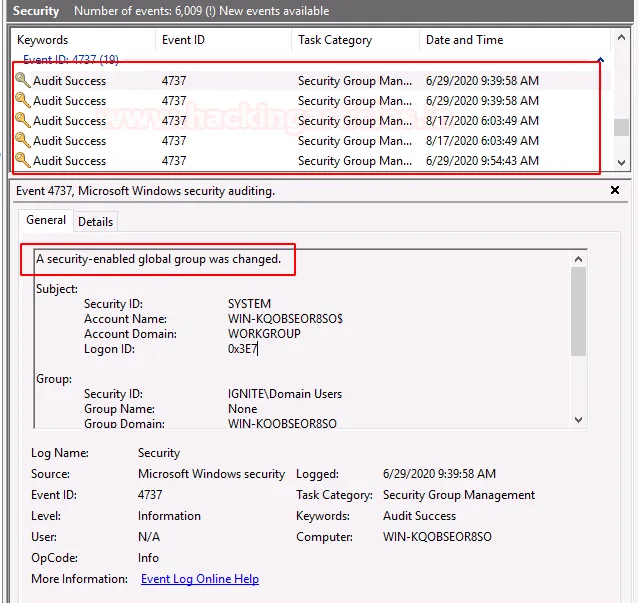Click the key icon of the 9:54:43 AM event
Viewport: 638px width, 603px height.
[23, 161]
